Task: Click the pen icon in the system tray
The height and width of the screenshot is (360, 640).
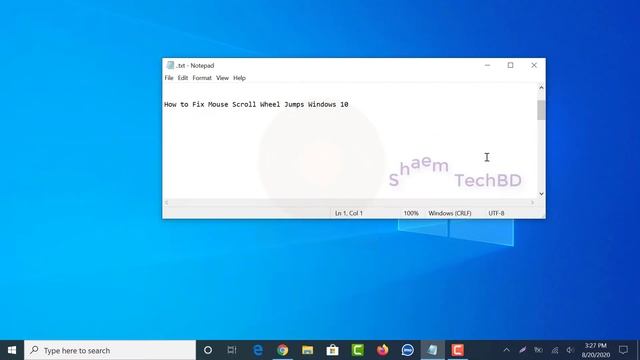Action: click(522, 350)
